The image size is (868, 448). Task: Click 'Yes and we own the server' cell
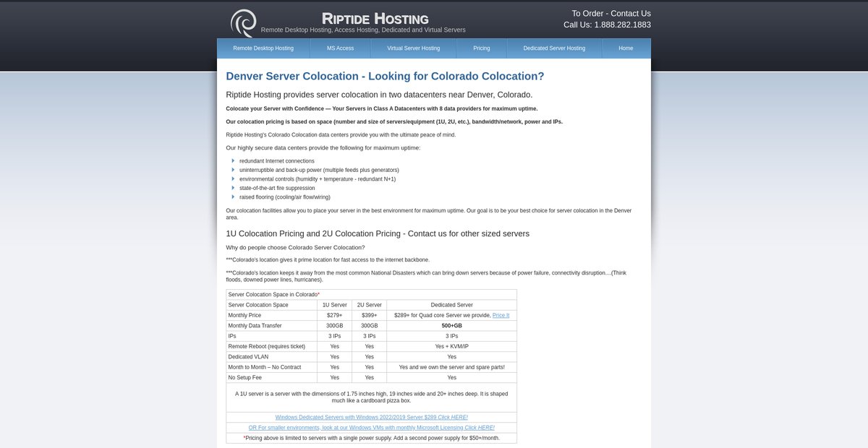tap(452, 367)
